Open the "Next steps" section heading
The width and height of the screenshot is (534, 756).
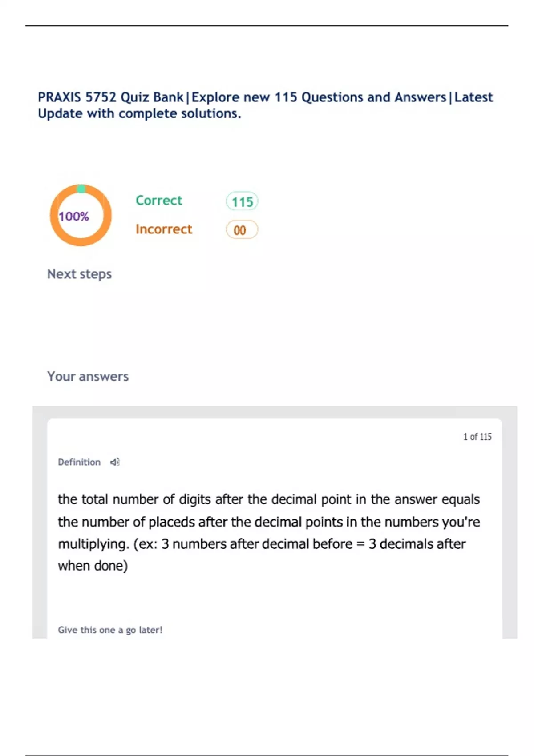click(x=79, y=274)
